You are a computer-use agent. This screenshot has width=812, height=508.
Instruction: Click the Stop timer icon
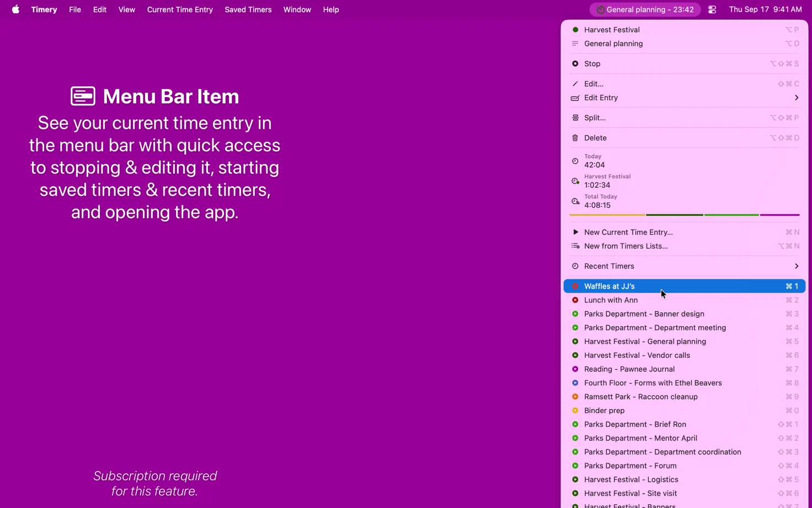point(575,64)
